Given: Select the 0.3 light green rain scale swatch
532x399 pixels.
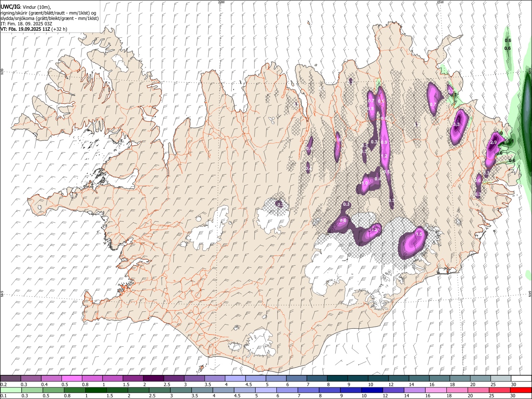Looking at the screenshot, I should click(32, 390).
